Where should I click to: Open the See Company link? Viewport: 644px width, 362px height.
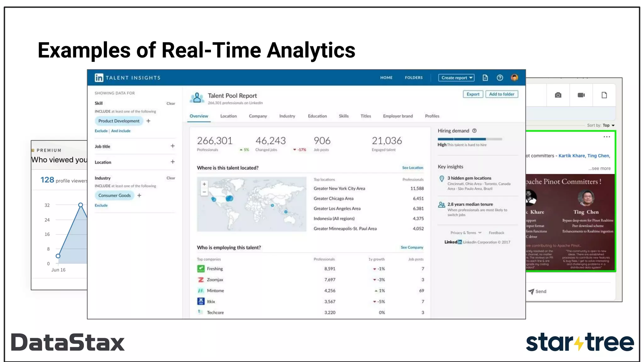[412, 248]
